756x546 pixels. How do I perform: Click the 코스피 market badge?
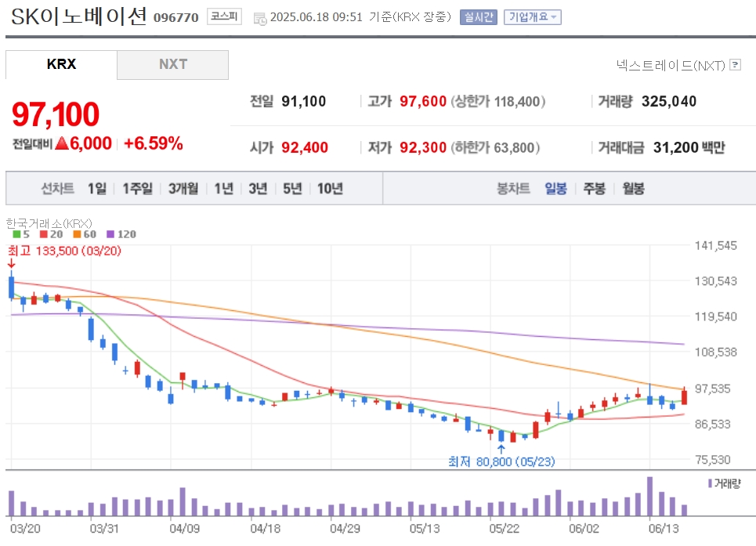click(x=224, y=17)
